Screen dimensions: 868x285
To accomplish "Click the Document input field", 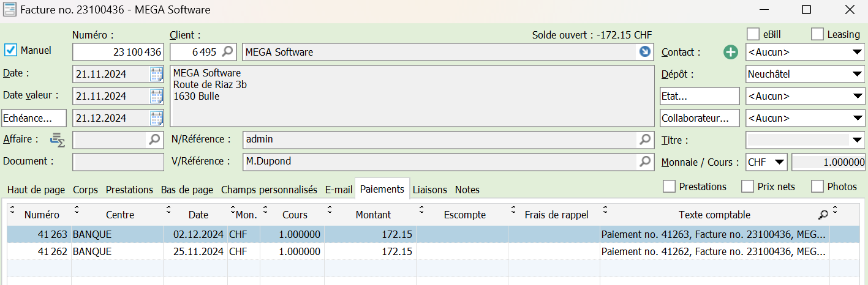I will 118,162.
